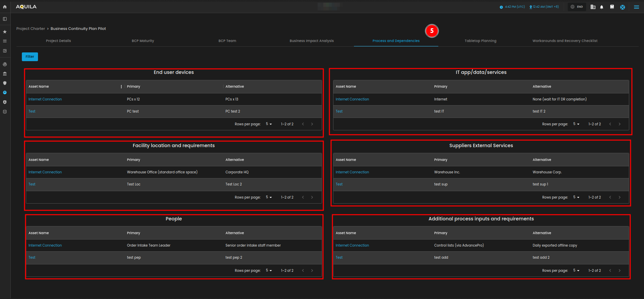Viewport: 644px width, 299px height.
Task: Open the favorites star icon
Action: [5, 32]
